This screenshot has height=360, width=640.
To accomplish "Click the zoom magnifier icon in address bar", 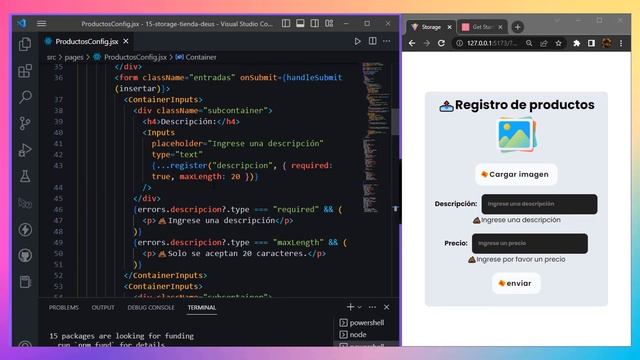I will tap(529, 43).
